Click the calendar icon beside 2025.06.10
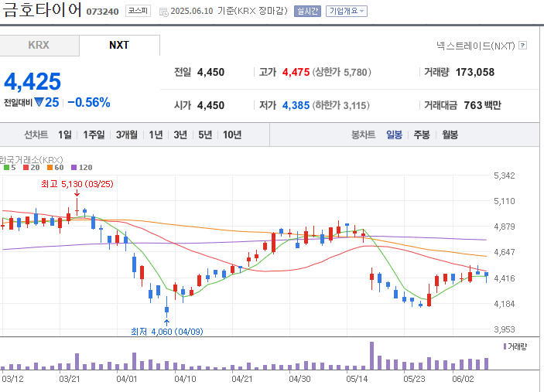 163,12
